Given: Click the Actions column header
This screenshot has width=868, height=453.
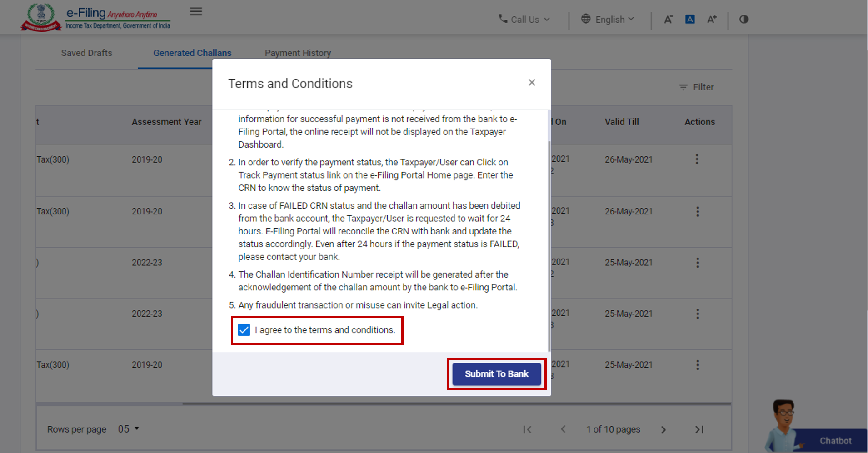Looking at the screenshot, I should 700,122.
